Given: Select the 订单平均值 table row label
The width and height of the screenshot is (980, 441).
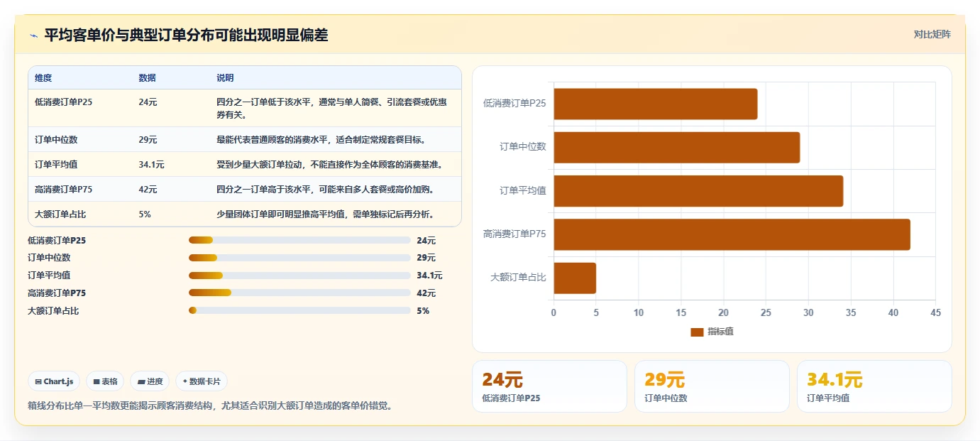Looking at the screenshot, I should click(56, 165).
